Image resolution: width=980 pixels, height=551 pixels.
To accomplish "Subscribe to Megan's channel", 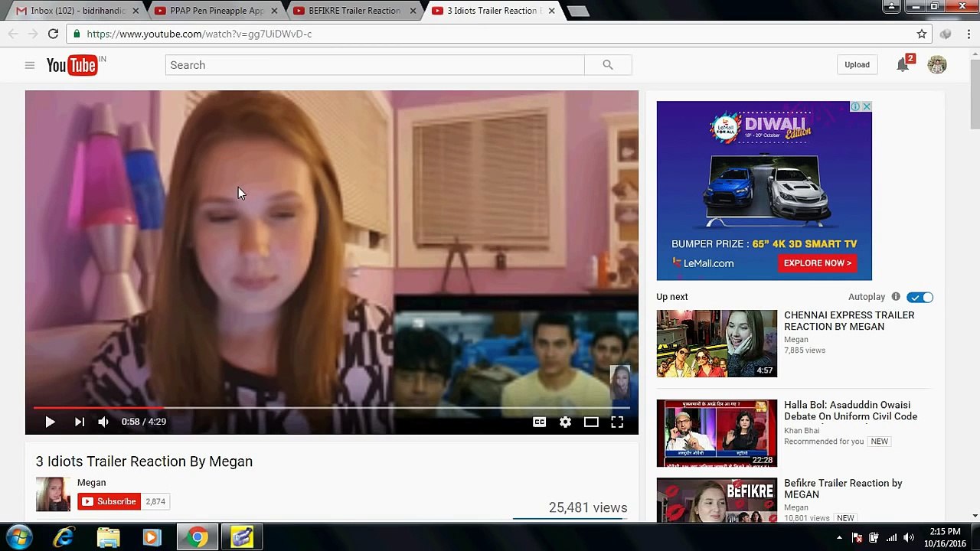I will 109,502.
